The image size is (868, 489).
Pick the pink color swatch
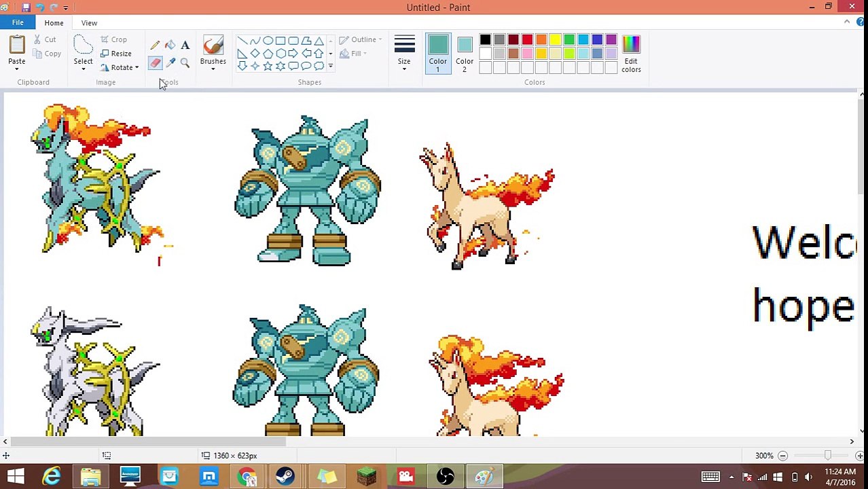[528, 54]
